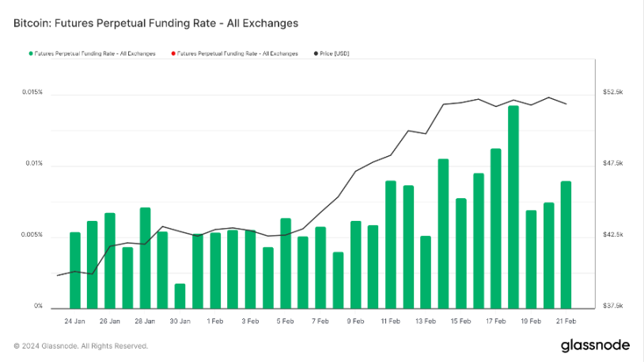The image size is (644, 362).
Task: Click the price line's endpoint at 21 Feb
Action: pos(566,104)
